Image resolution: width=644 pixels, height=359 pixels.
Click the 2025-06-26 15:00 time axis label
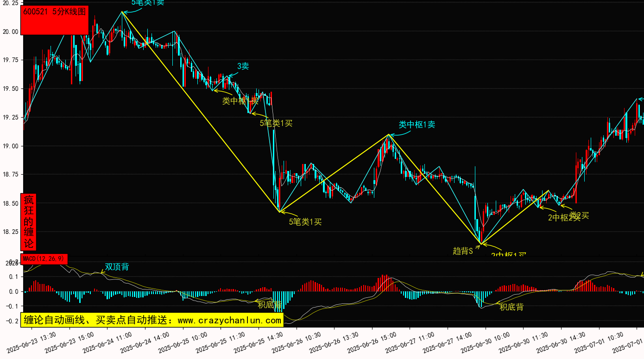373,342
